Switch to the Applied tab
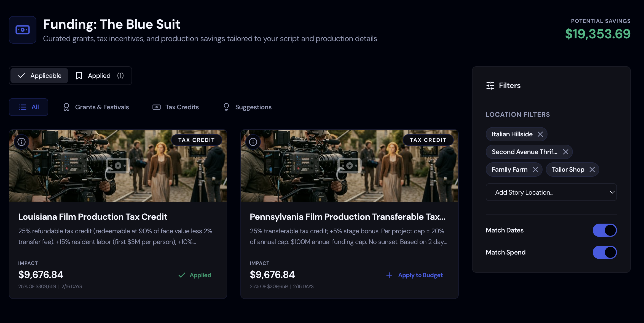 tap(99, 75)
